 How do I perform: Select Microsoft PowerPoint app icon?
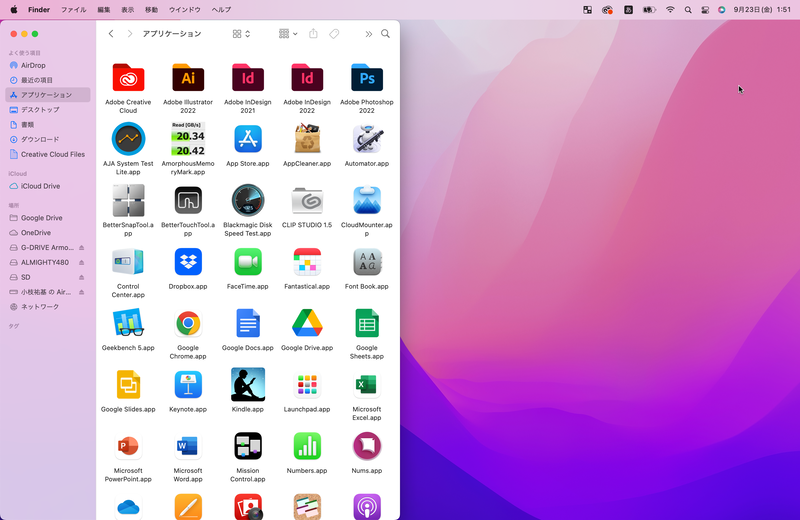(x=128, y=446)
